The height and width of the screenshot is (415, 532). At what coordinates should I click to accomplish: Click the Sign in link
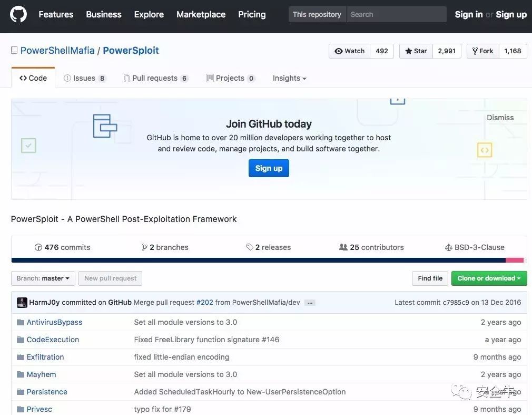click(x=469, y=14)
